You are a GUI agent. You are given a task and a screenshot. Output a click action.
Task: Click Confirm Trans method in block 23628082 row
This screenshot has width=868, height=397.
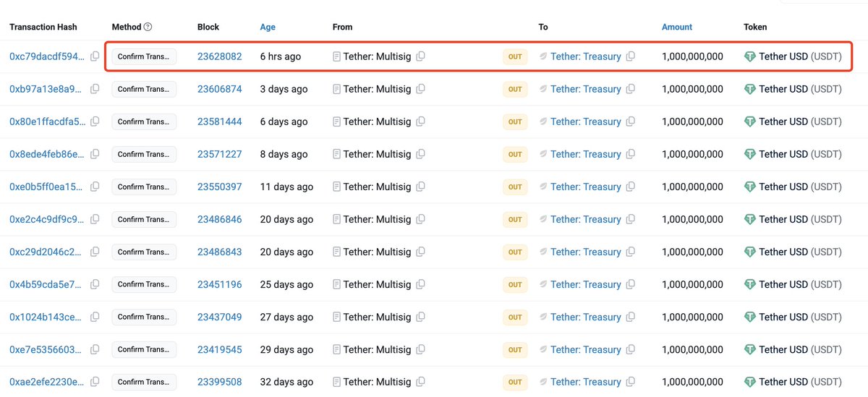[x=144, y=56]
